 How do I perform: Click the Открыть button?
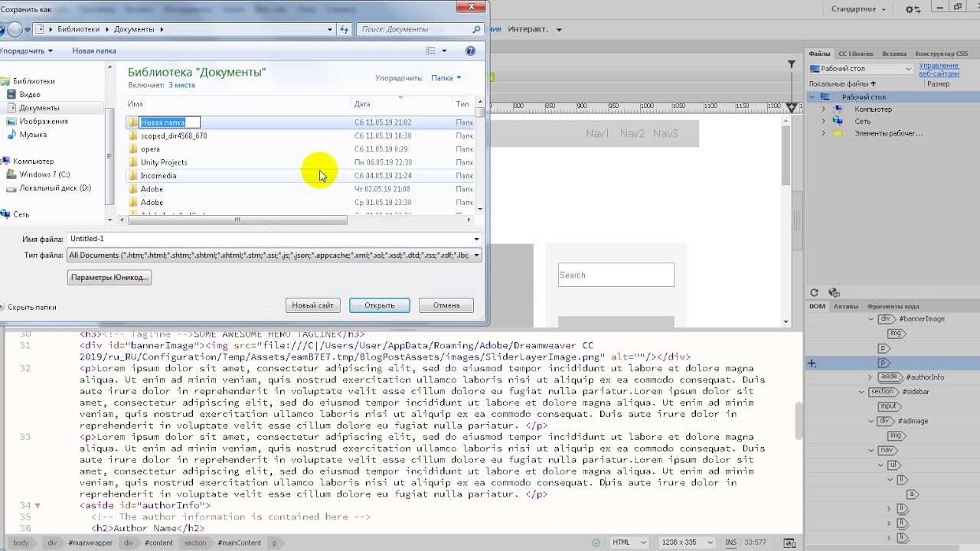[x=379, y=305]
